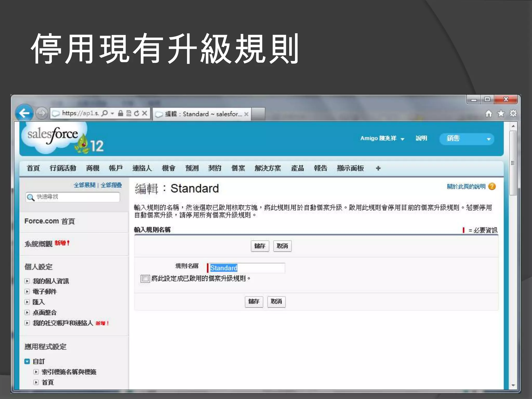Toggle the active escalation rule checkbox
The height and width of the screenshot is (399, 532).
click(145, 278)
